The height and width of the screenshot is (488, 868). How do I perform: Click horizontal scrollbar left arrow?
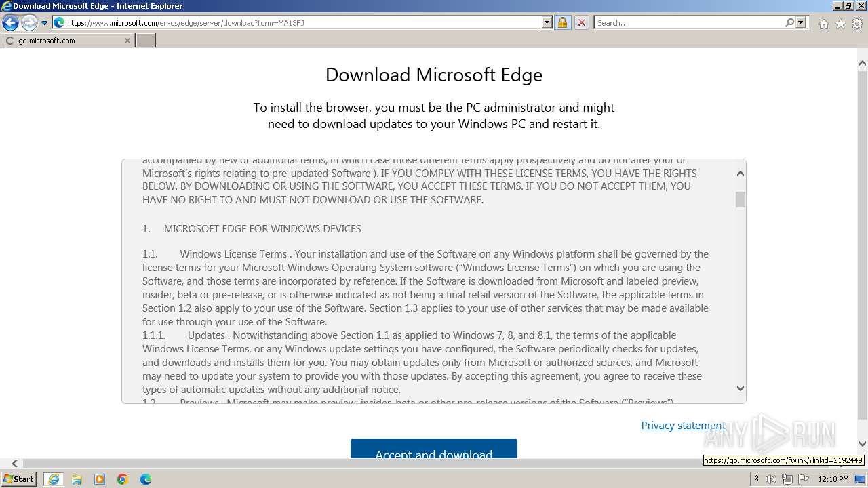14,464
